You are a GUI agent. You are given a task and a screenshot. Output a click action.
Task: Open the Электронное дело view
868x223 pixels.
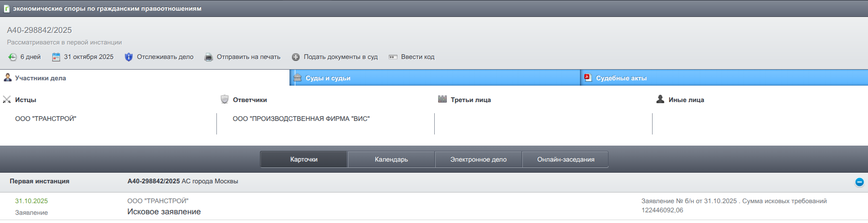(478, 159)
